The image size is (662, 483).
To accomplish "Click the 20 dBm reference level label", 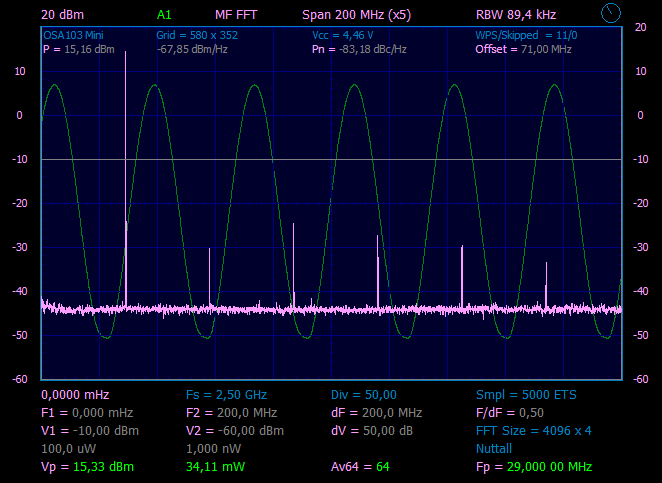I will point(62,15).
